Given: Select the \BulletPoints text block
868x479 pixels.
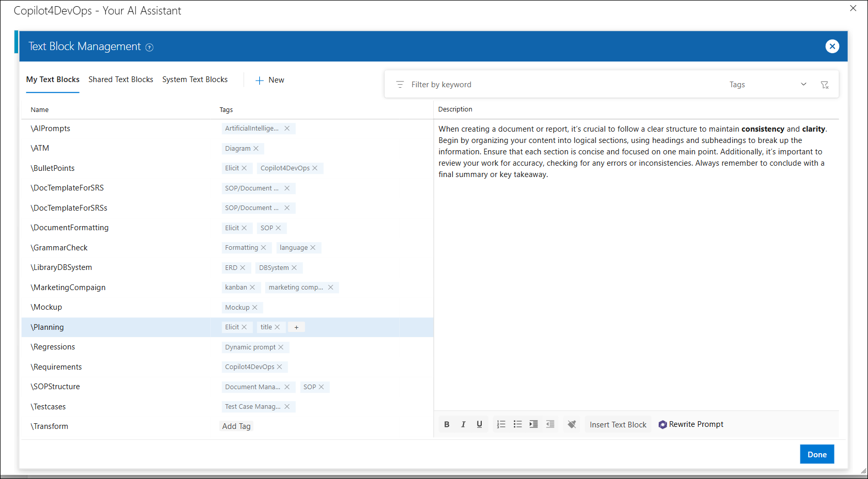Looking at the screenshot, I should 53,168.
